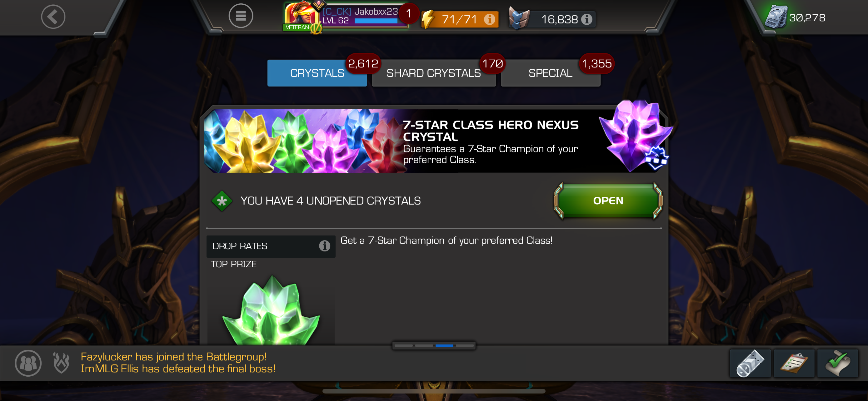Click the crystal page indicator bar
The image size is (868, 401).
(x=434, y=345)
